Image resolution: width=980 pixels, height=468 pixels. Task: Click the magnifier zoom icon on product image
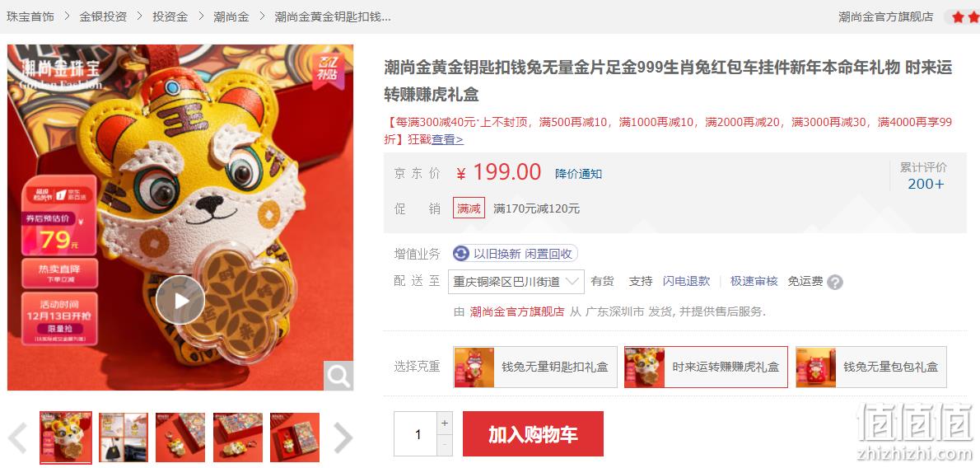[338, 376]
